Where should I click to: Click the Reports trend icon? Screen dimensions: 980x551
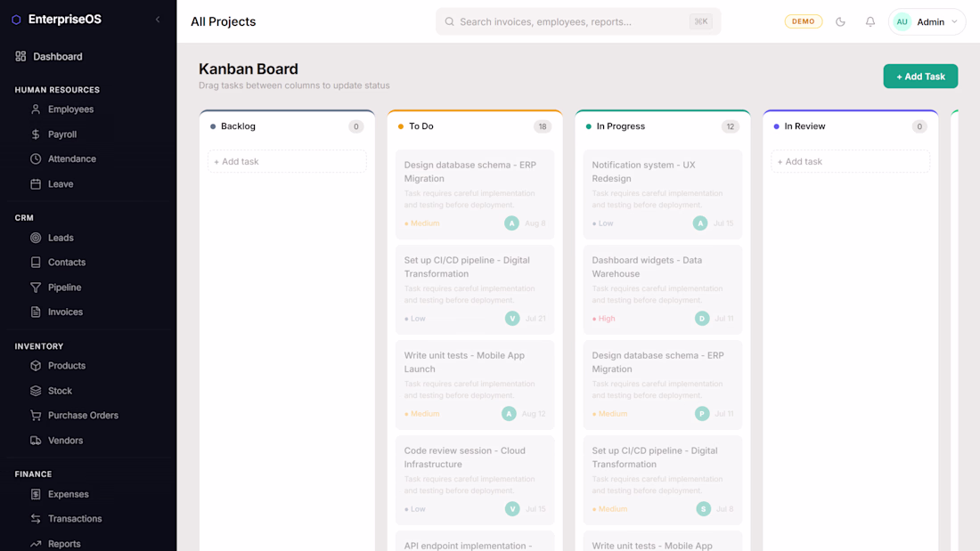(36, 544)
